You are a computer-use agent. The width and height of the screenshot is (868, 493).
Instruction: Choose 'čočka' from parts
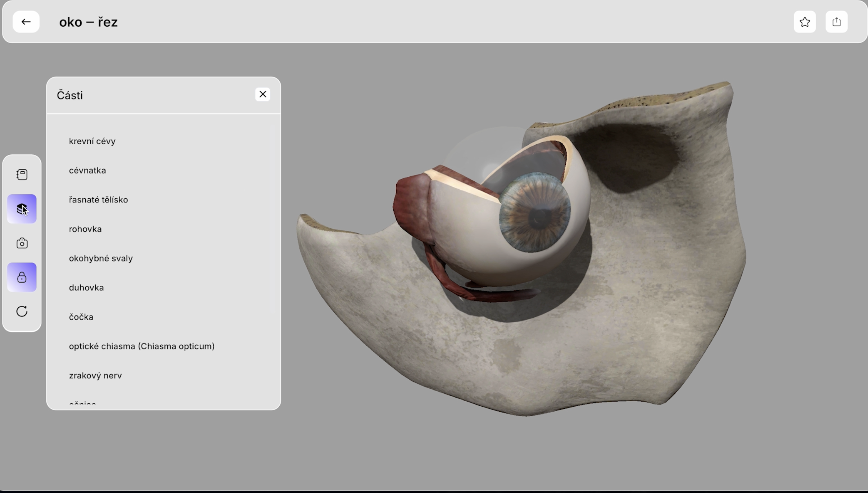[81, 317]
